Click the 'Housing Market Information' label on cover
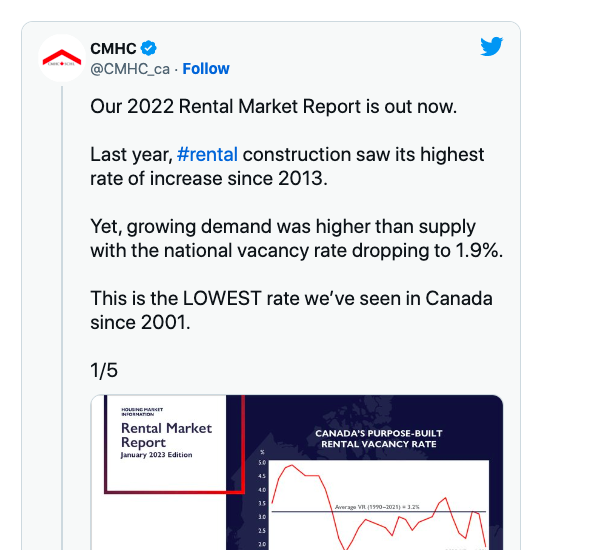The width and height of the screenshot is (616, 550). 142,412
